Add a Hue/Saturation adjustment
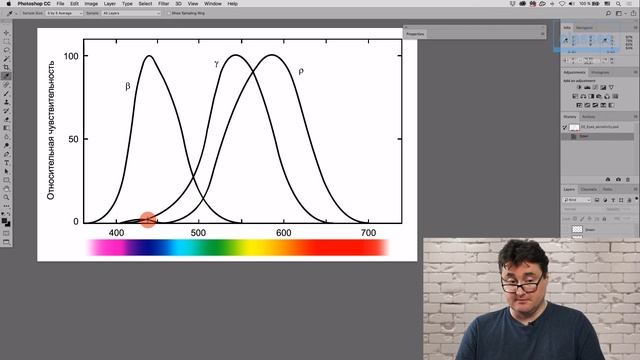 [x=575, y=96]
